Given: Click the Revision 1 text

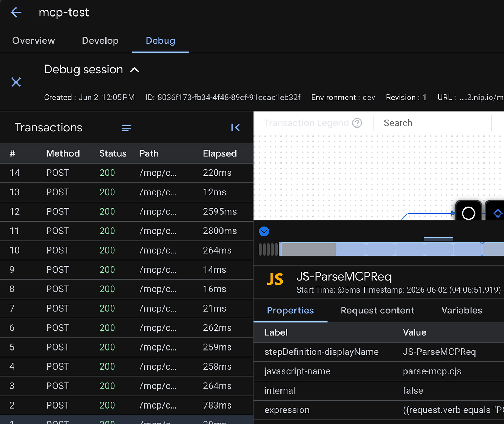Looking at the screenshot, I should pos(406,98).
